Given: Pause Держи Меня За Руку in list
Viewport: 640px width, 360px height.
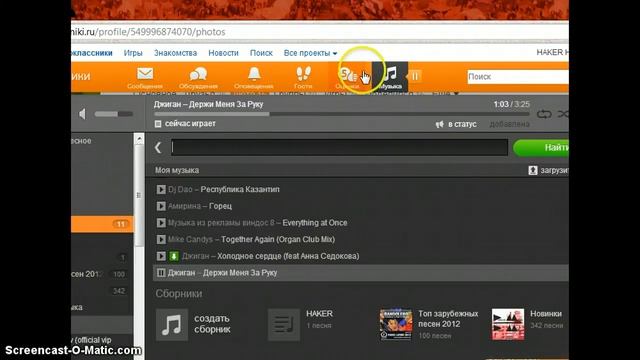Looking at the screenshot, I should (x=161, y=273).
